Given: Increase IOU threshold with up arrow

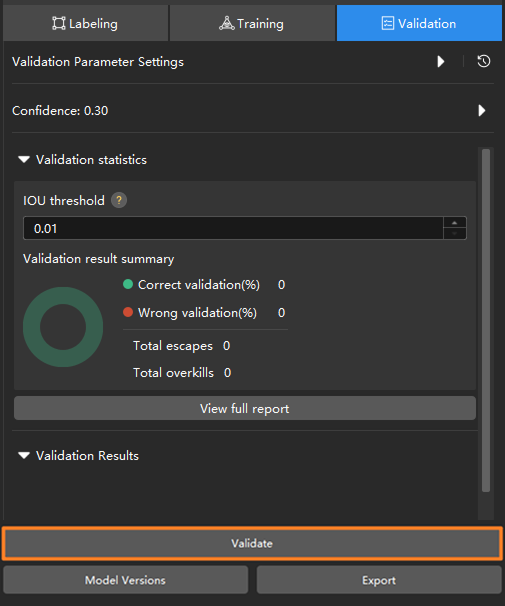Looking at the screenshot, I should (455, 223).
